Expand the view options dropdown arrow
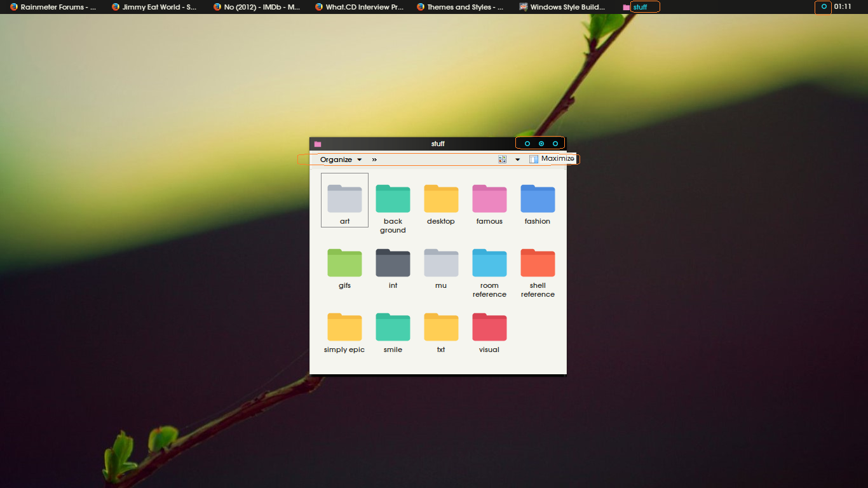Screen dimensions: 868x488 click(517, 159)
